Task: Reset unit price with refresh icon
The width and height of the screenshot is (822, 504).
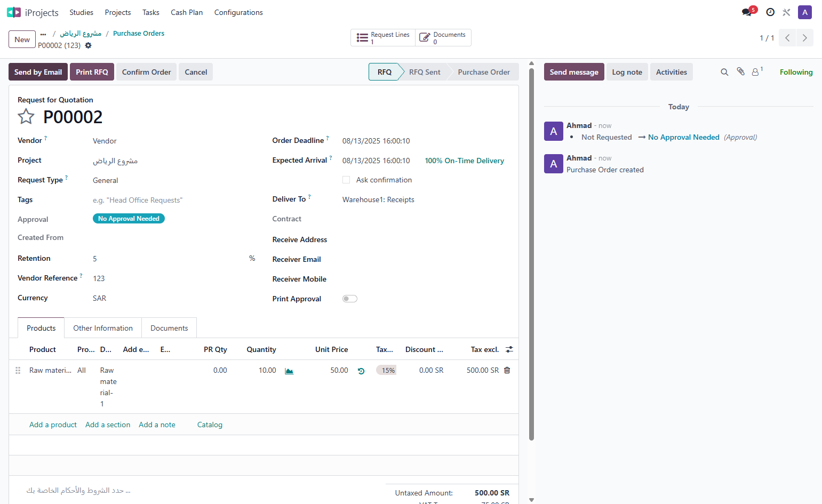Action: (x=361, y=371)
